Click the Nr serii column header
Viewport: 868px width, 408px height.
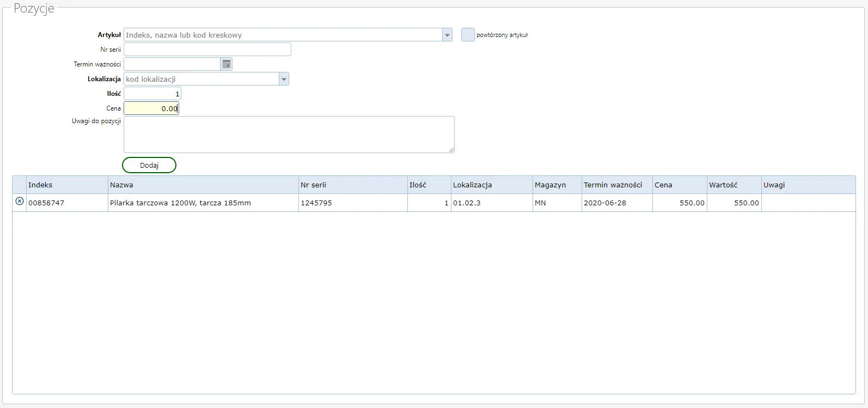tap(353, 185)
